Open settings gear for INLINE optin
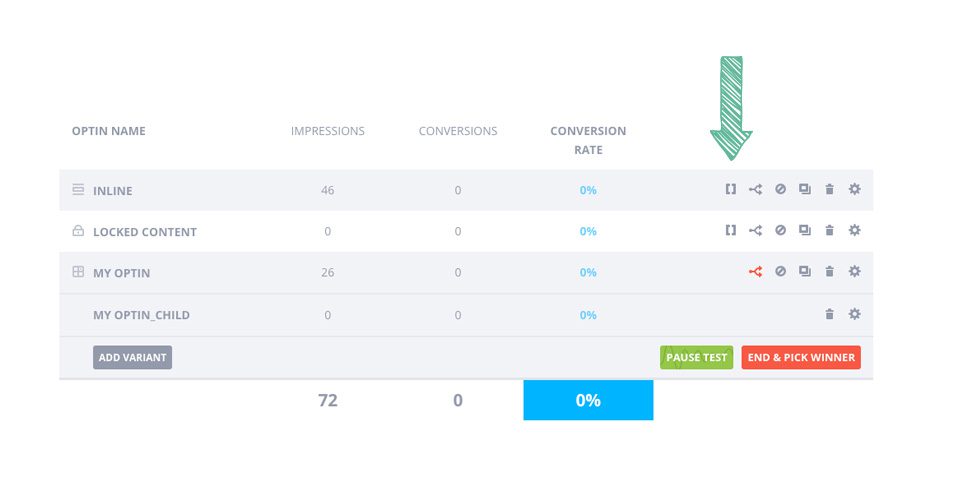Image resolution: width=960 pixels, height=500 pixels. tap(854, 190)
